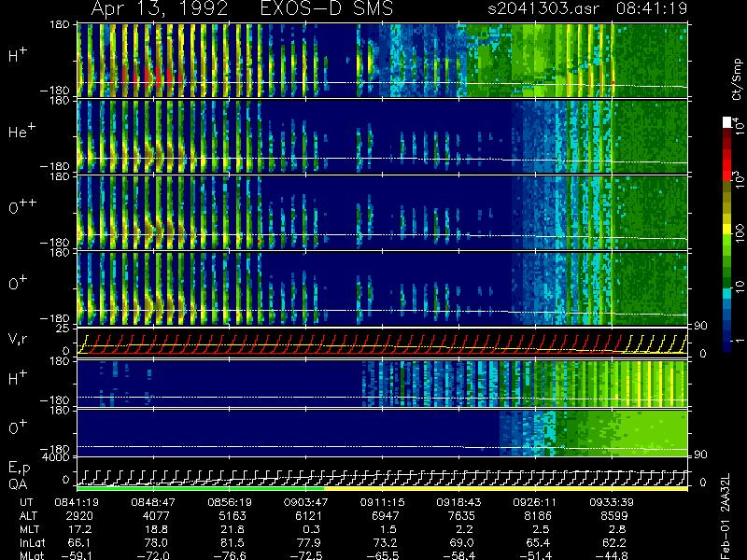Click the altitude value '7635'
This screenshot has width=747, height=560.
461,516
